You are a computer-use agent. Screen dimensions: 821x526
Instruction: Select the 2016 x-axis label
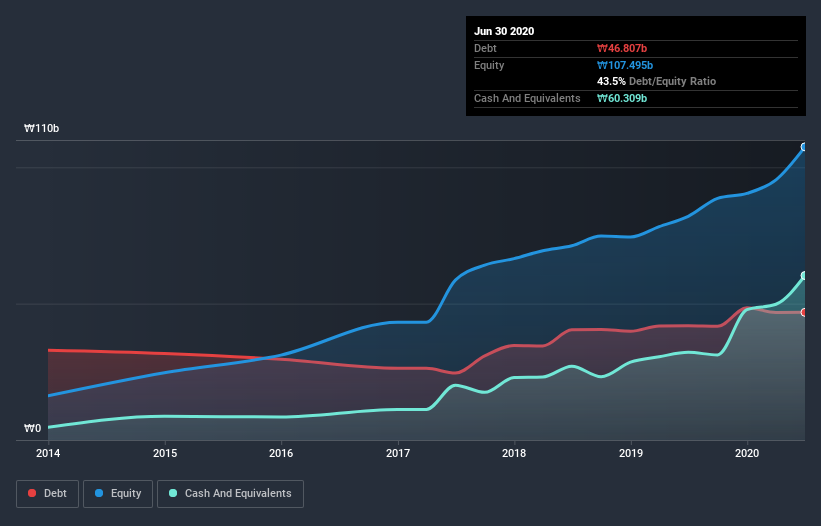click(x=281, y=453)
